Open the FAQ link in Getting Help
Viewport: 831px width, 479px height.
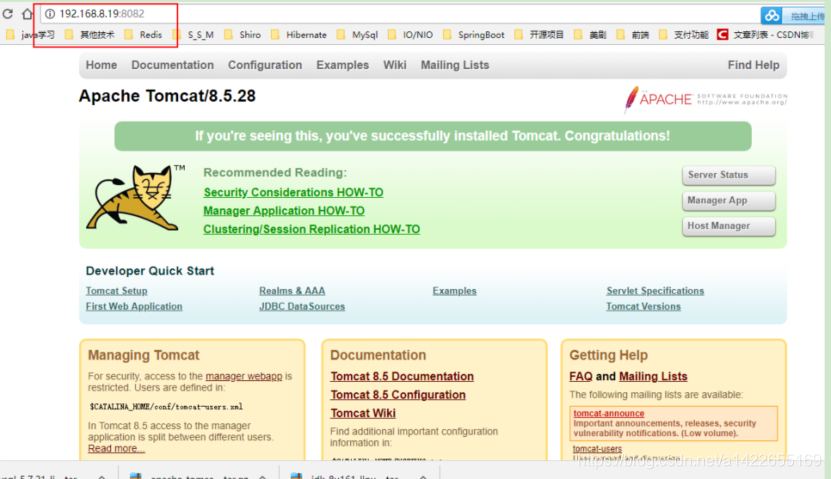tap(581, 376)
